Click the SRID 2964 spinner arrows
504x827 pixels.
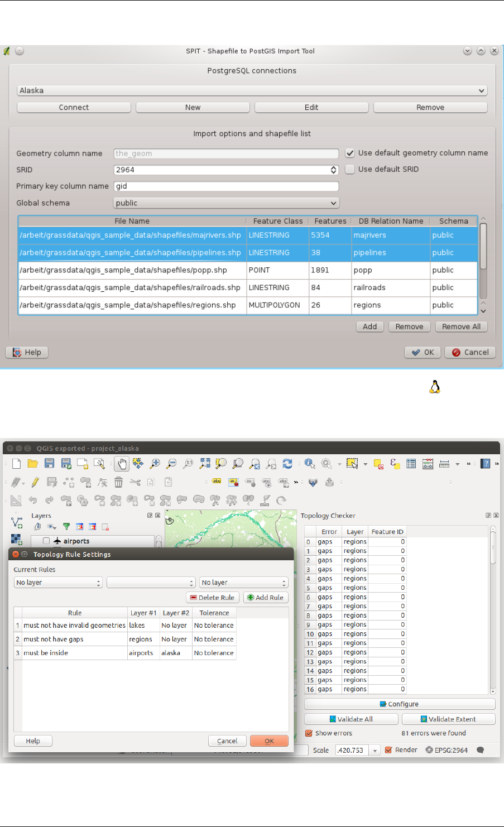pyautogui.click(x=334, y=170)
